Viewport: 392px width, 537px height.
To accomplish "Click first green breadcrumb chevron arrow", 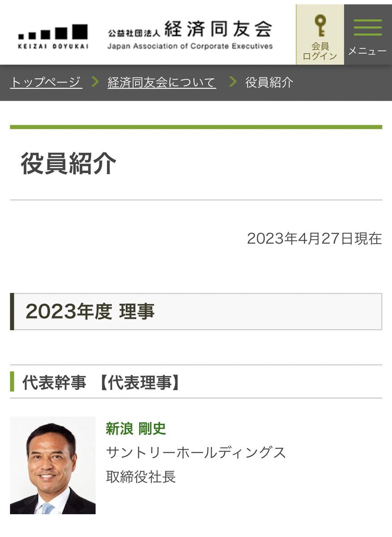I will [x=95, y=82].
